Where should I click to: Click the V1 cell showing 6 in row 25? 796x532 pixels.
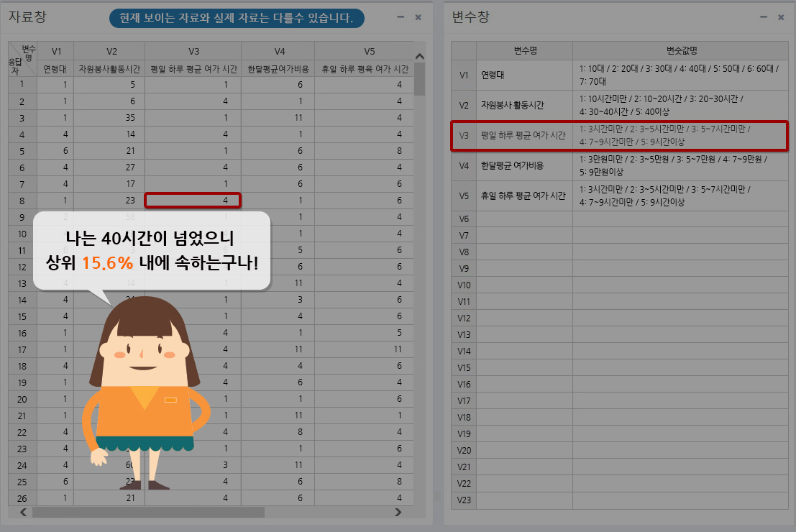tap(56, 481)
